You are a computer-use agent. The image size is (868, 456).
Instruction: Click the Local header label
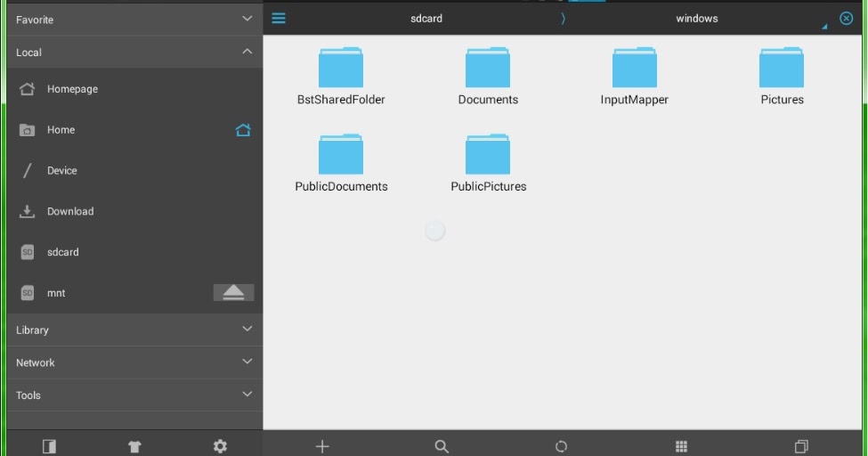pos(28,53)
